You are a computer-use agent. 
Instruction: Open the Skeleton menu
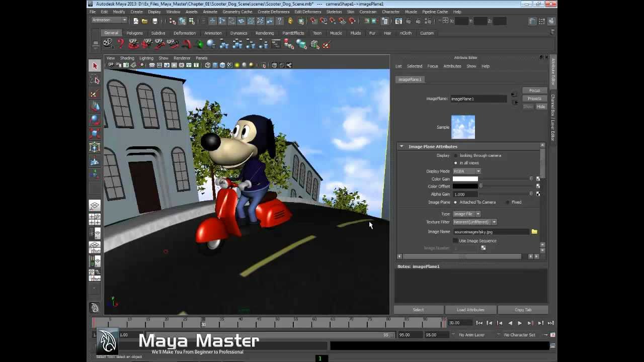(334, 12)
